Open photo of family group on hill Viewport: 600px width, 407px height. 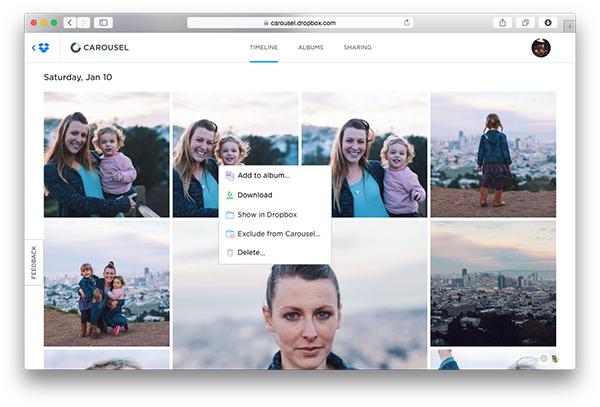[x=106, y=283]
